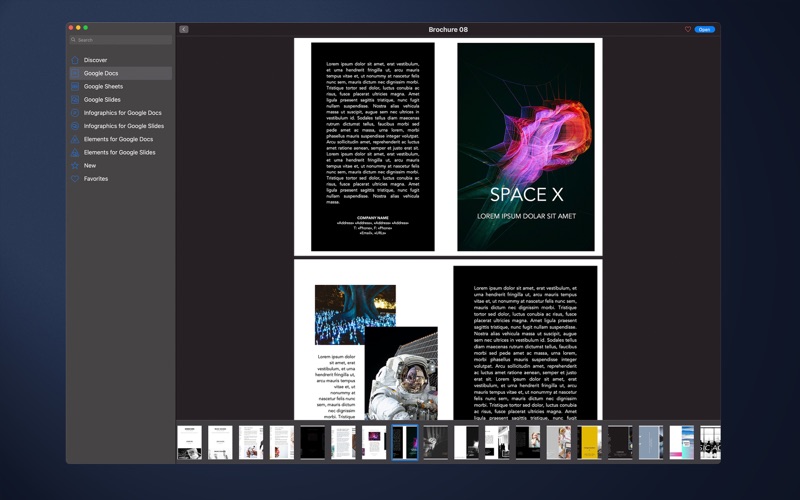Click the COMPANY NAME text in preview
The width and height of the screenshot is (800, 500).
coord(372,218)
